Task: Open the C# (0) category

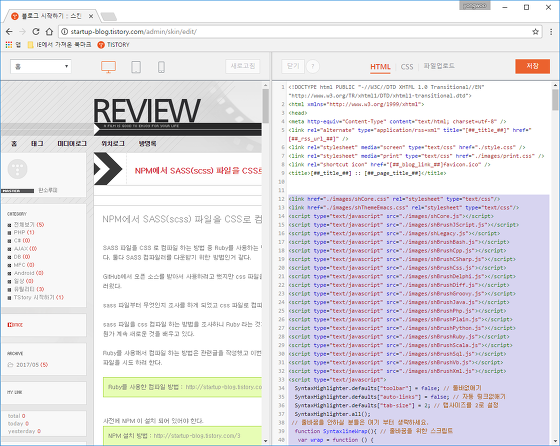Action: 22,241
